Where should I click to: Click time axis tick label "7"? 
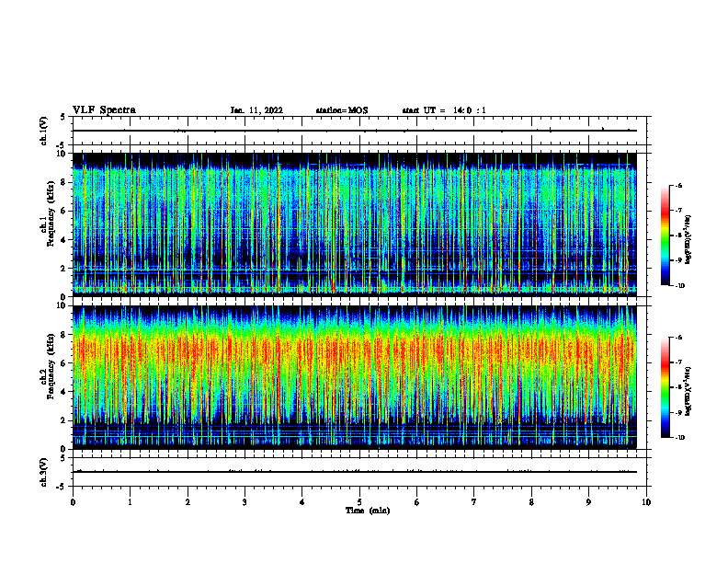pyautogui.click(x=474, y=502)
